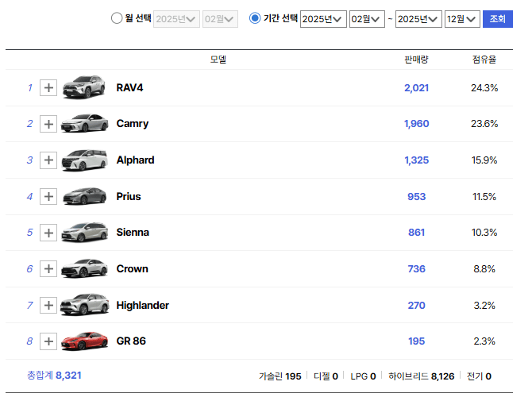Open the start month 02월 dropdown
Screen dimensions: 532x397
366,19
